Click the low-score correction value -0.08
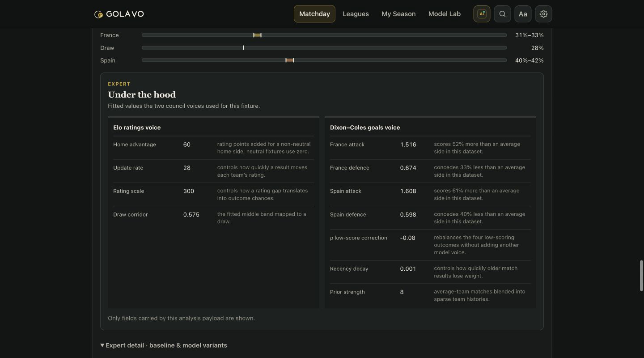This screenshot has height=358, width=644. [407, 238]
